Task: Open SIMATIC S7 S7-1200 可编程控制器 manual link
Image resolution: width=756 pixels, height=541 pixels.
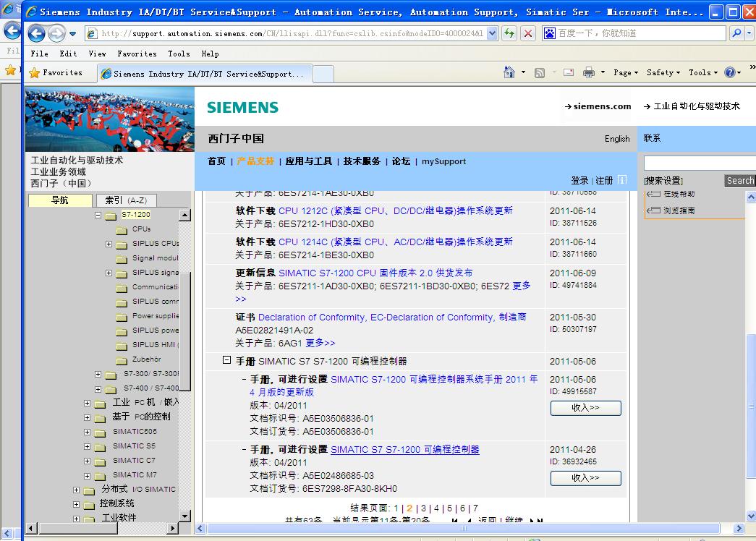Action: 405,449
